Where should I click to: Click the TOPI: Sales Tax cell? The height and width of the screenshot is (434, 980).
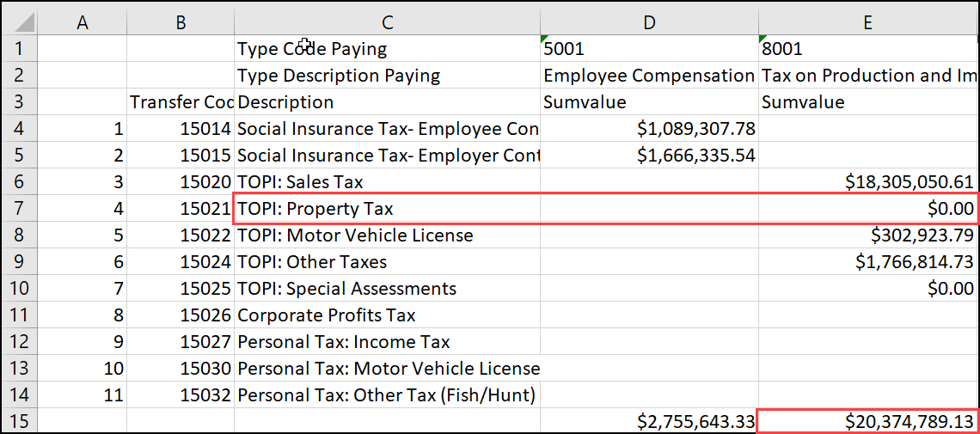coord(388,181)
